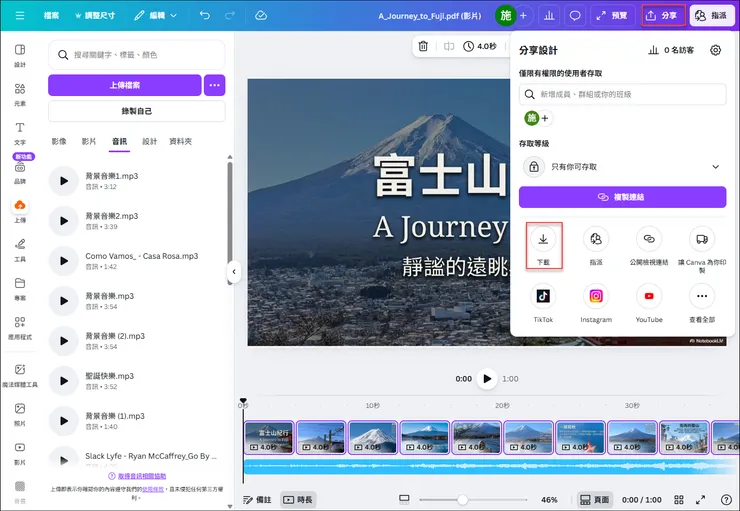Focus the keyword search field in uploads

point(136,55)
